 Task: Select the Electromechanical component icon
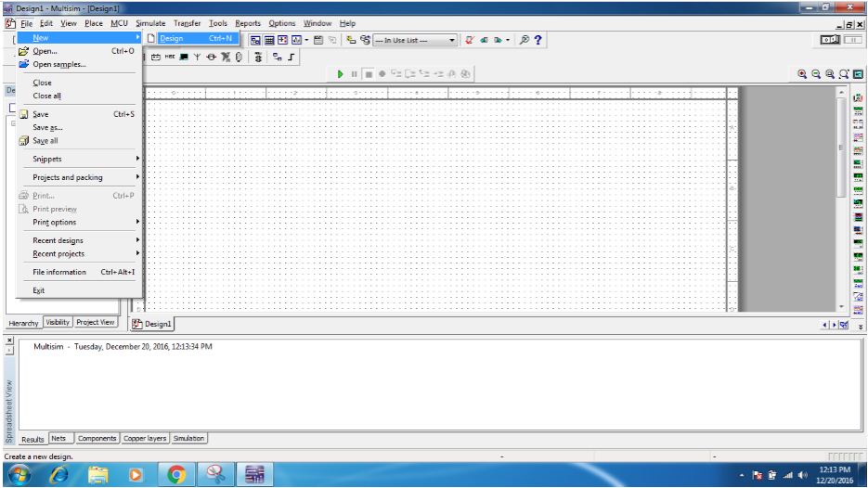click(x=211, y=57)
